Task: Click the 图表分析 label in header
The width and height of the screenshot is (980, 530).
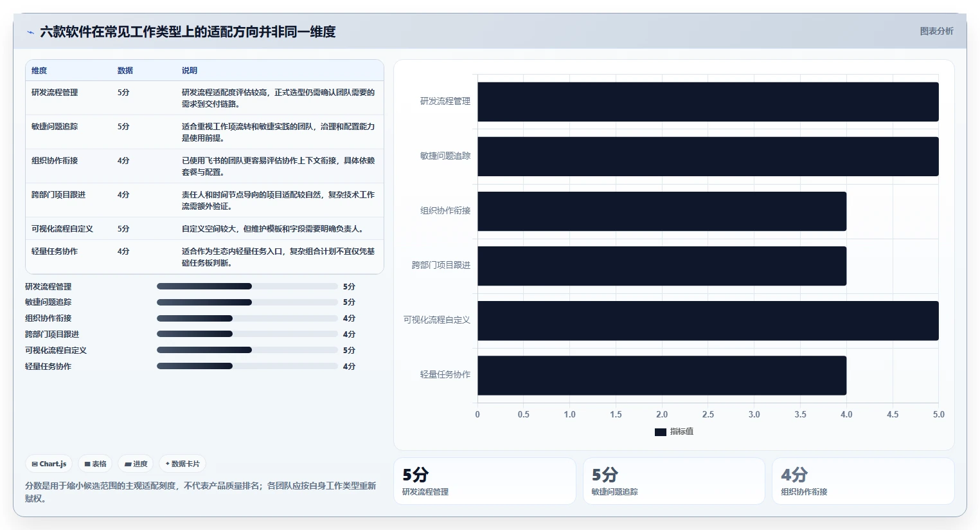Action: [x=936, y=31]
